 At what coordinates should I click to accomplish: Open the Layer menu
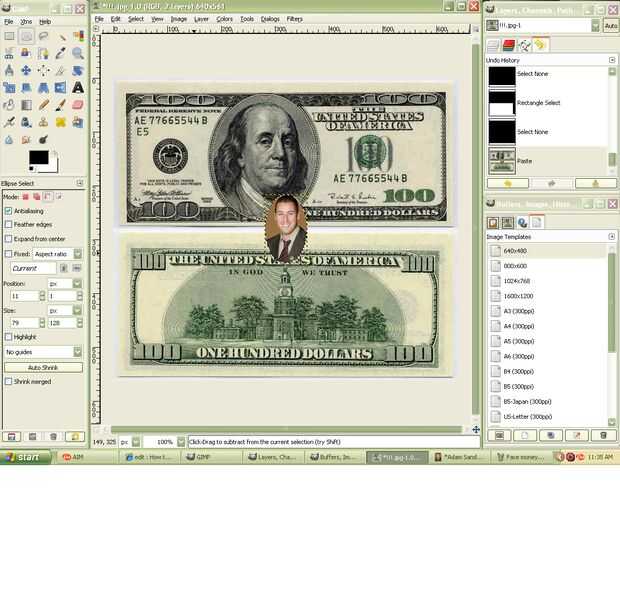201,19
